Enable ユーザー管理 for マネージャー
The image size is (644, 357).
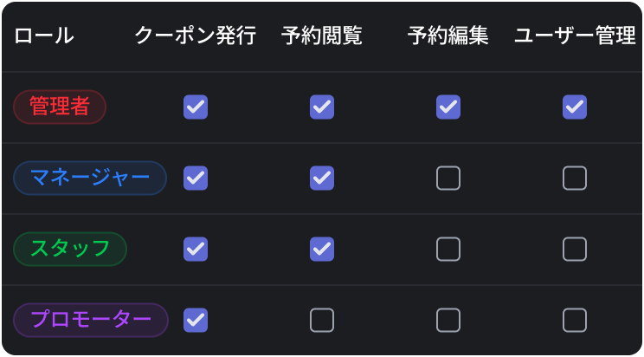click(575, 178)
